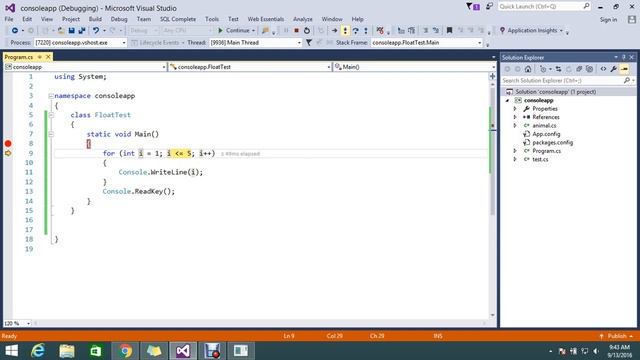Select test.cs in Solution Explorer
The width and height of the screenshot is (640, 360).
tap(540, 160)
